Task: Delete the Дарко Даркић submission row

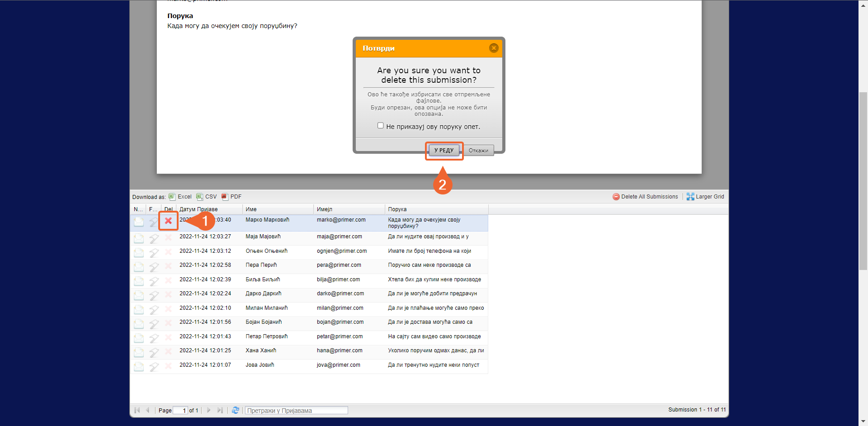Action: coord(168,294)
